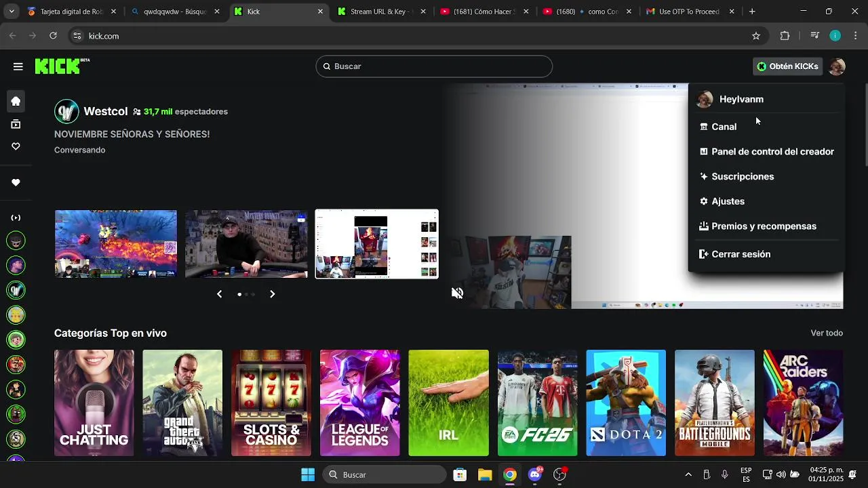This screenshot has width=868, height=488.
Task: Click the Obtén KICKs button
Action: coord(787,66)
